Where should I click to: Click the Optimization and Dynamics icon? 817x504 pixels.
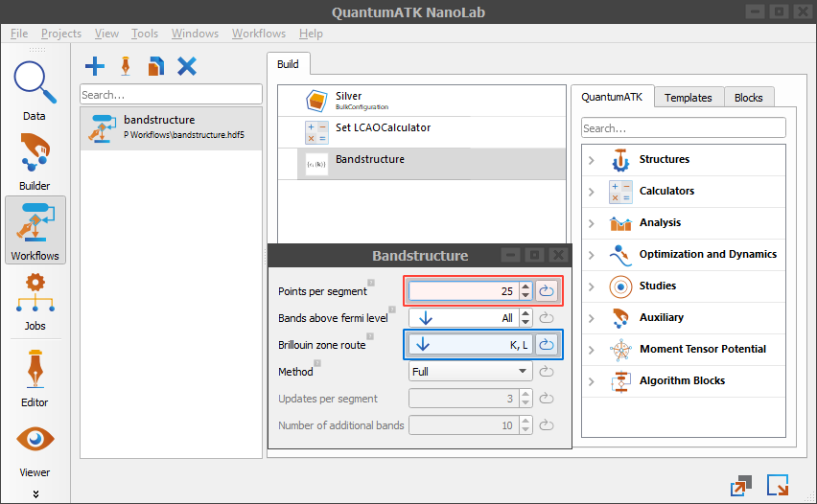pyautogui.click(x=620, y=255)
